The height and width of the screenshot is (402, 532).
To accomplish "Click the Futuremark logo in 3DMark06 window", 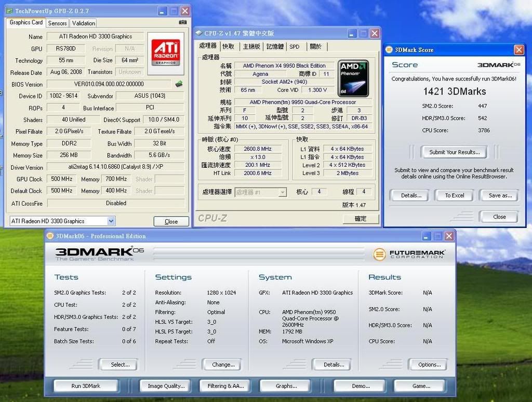I will click(x=409, y=254).
